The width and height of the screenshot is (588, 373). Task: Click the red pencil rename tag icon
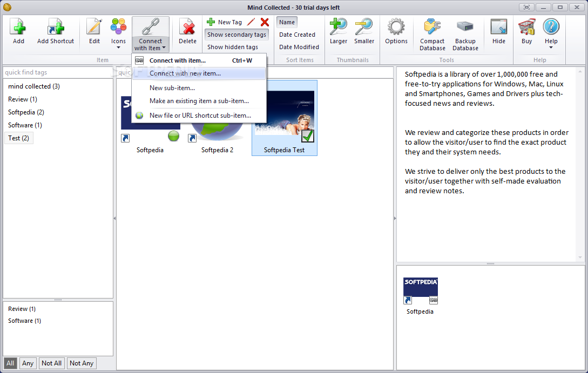(x=251, y=22)
